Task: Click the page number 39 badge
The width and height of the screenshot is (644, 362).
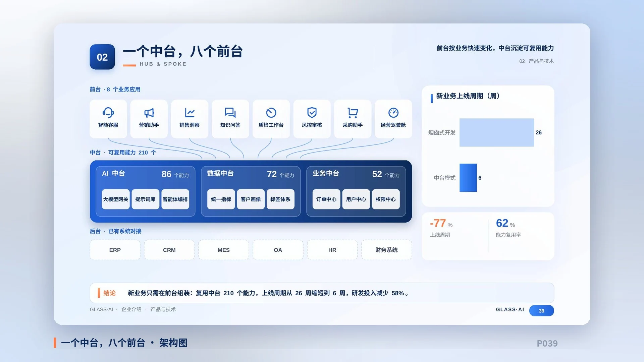Action: (x=541, y=311)
